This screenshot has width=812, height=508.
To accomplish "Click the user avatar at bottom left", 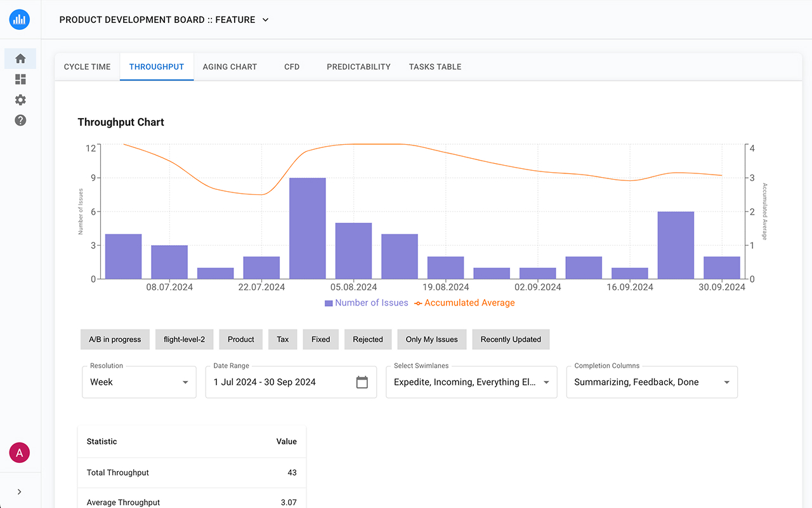I will pos(20,452).
